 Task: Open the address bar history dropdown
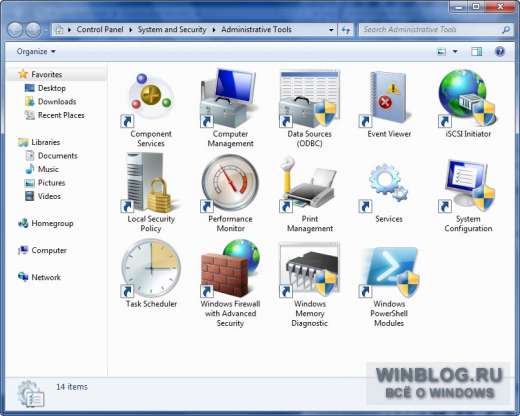coord(331,30)
